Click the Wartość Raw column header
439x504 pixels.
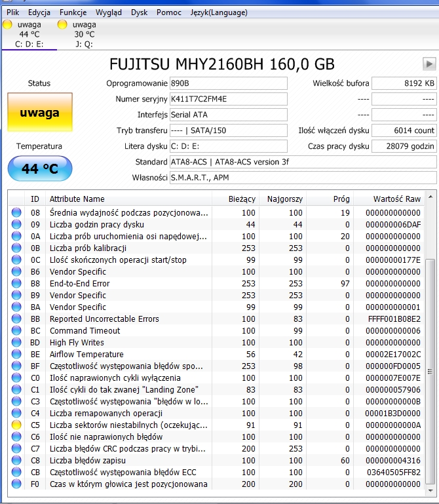(x=389, y=199)
